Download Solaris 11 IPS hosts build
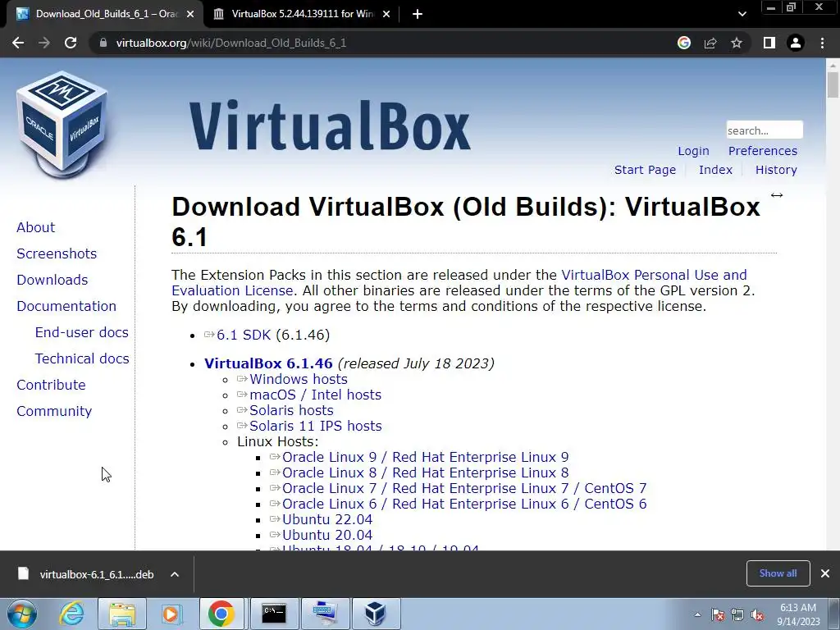Image resolution: width=840 pixels, height=630 pixels. coord(315,426)
